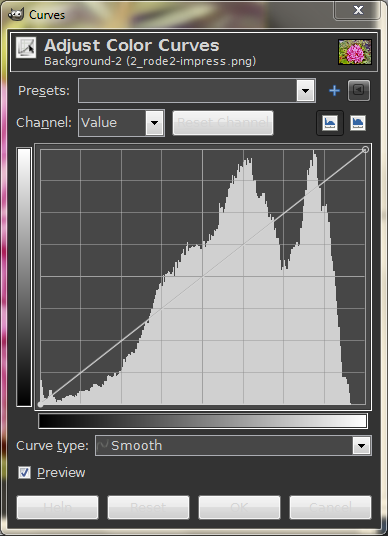Image resolution: width=388 pixels, height=536 pixels.
Task: Close the Curves dialog window
Action: [x=358, y=10]
